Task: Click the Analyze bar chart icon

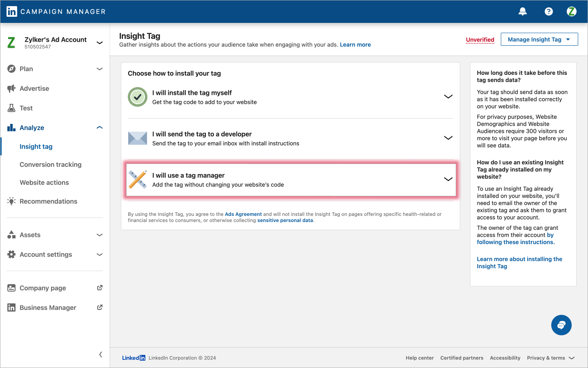Action: point(11,128)
